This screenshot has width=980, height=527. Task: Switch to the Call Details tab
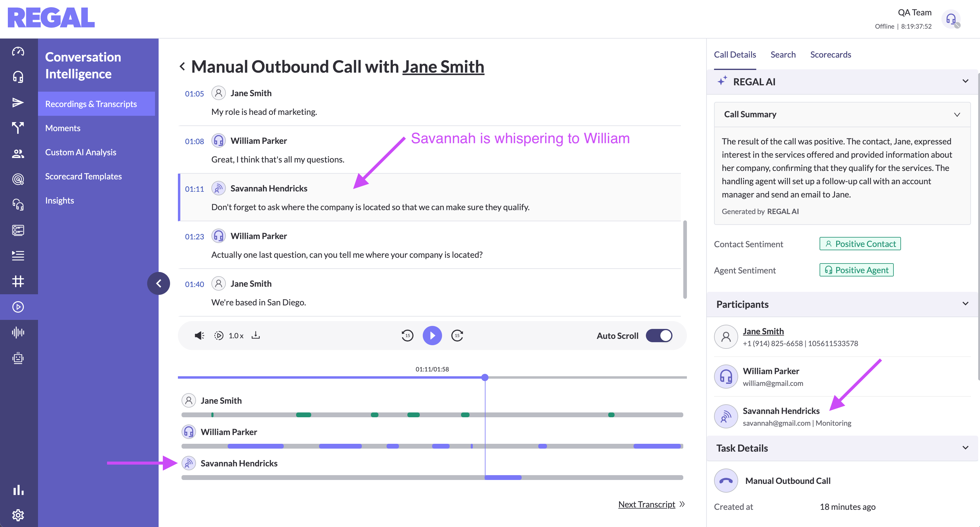point(735,54)
